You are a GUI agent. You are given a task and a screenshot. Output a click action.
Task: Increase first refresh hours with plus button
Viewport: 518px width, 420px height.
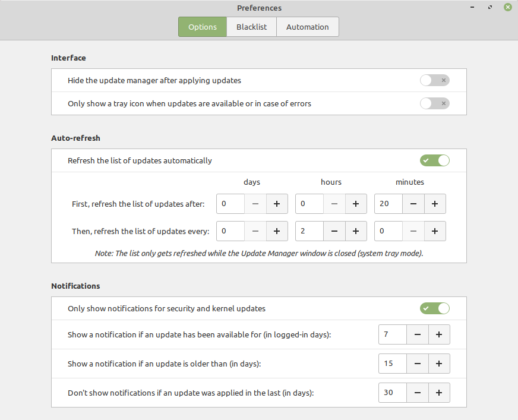click(x=356, y=204)
